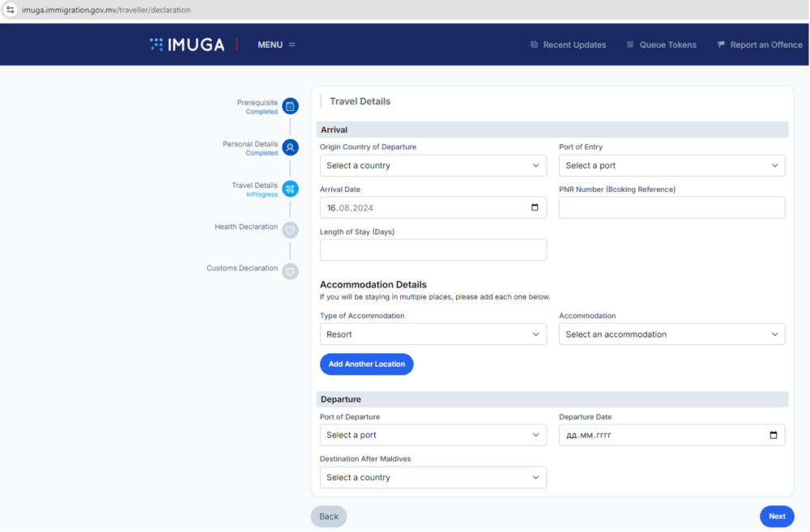This screenshot has width=810, height=532.
Task: Click the IMUGA logo
Action: click(187, 45)
